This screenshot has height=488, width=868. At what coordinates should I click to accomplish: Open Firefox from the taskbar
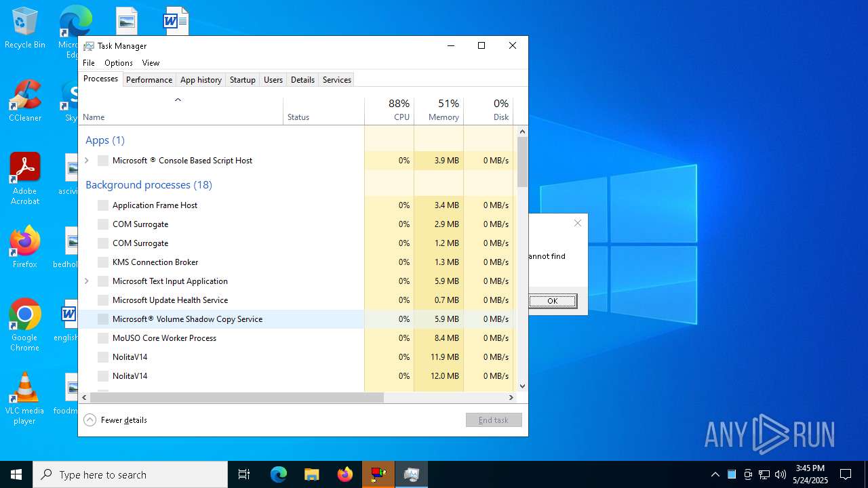coord(345,474)
